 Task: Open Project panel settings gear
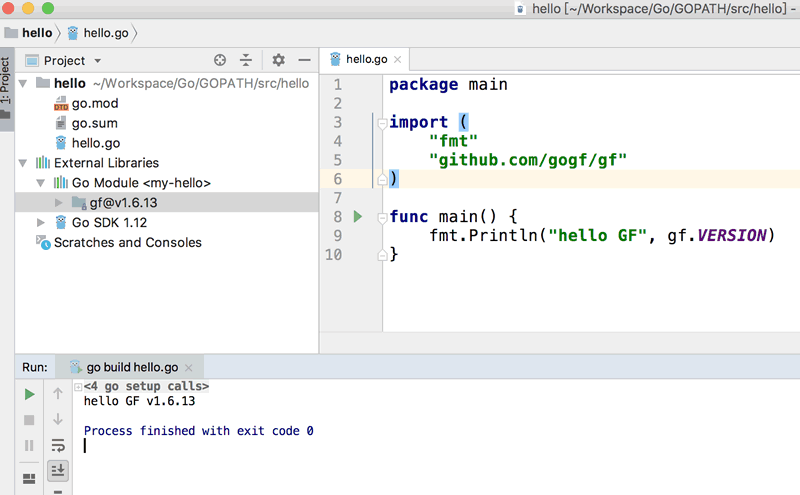coord(279,61)
